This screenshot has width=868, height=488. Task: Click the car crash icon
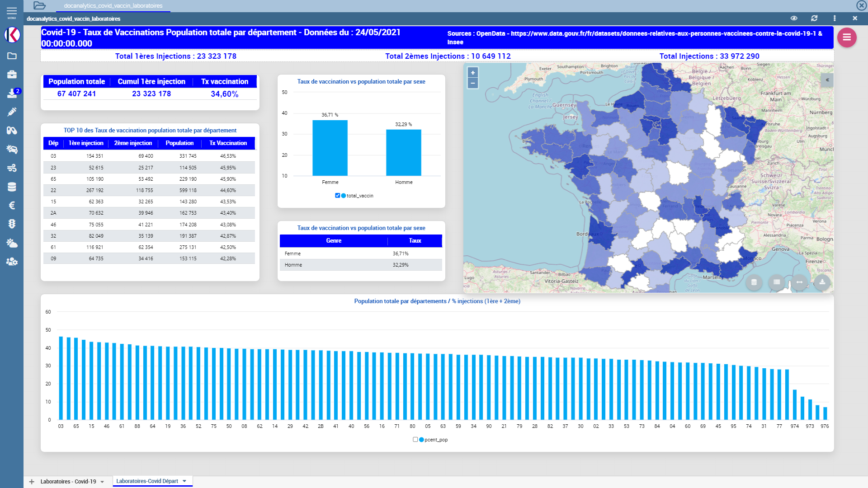point(12,149)
